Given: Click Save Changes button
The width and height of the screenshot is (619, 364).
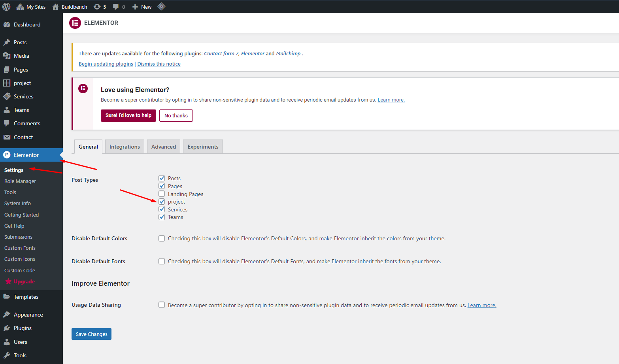Looking at the screenshot, I should coord(91,334).
